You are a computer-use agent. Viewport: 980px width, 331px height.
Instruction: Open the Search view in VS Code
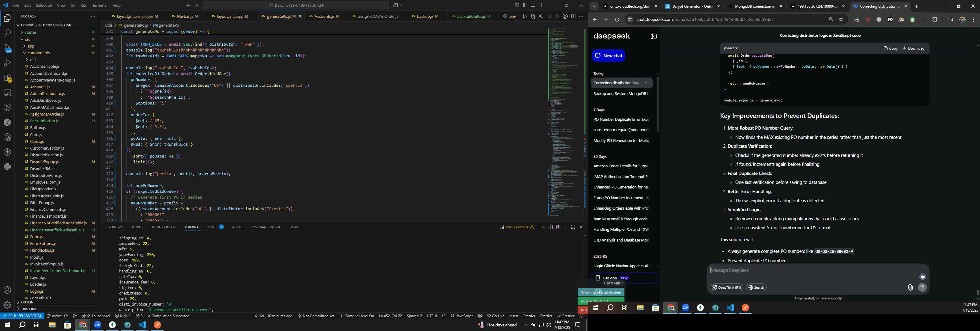click(x=7, y=33)
